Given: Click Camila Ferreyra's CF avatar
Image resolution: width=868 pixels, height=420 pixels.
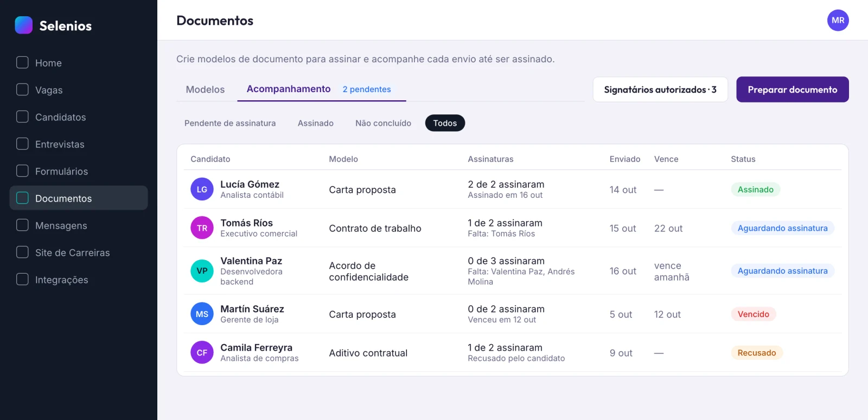Looking at the screenshot, I should [202, 352].
